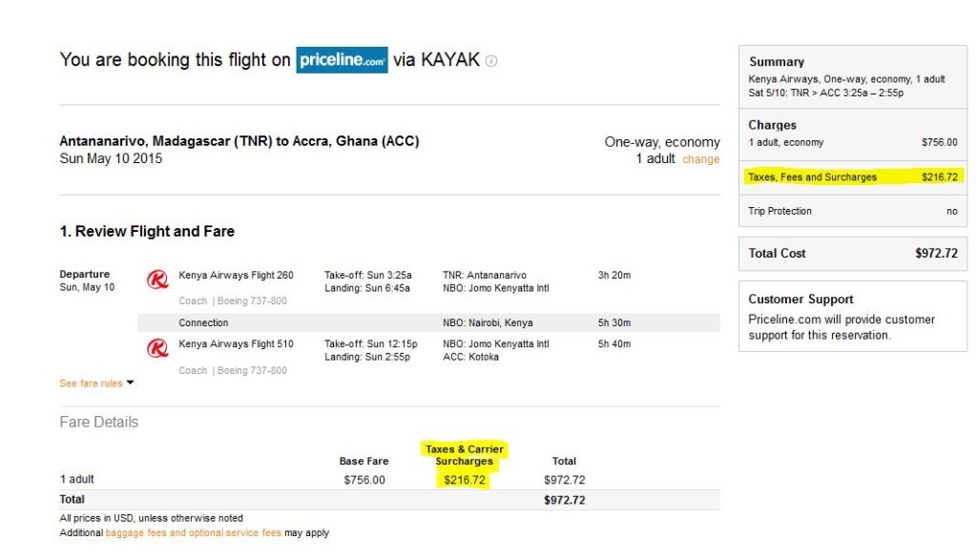Click Kenya Airways logo for Flight 510

(157, 347)
